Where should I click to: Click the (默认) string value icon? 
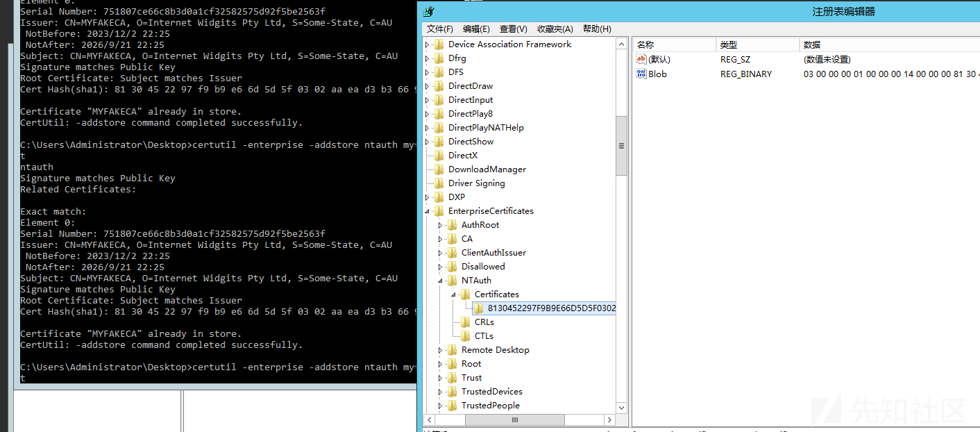click(x=641, y=59)
